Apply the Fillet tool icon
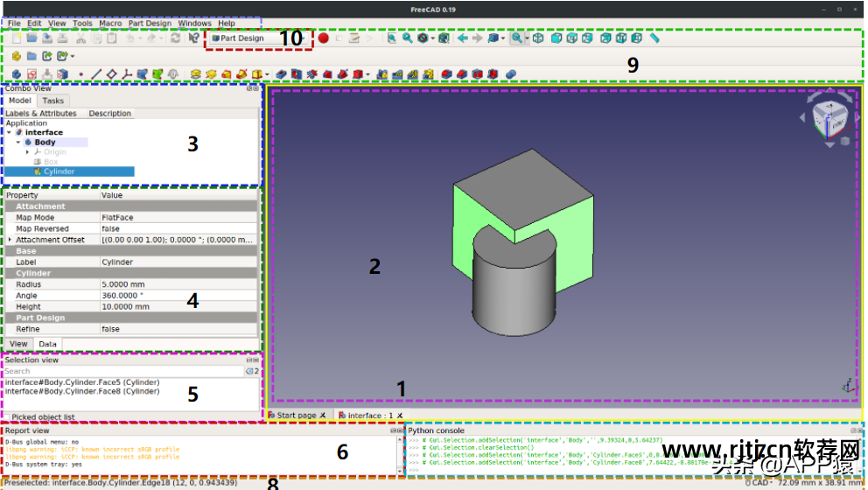This screenshot has width=868, height=490. (447, 73)
